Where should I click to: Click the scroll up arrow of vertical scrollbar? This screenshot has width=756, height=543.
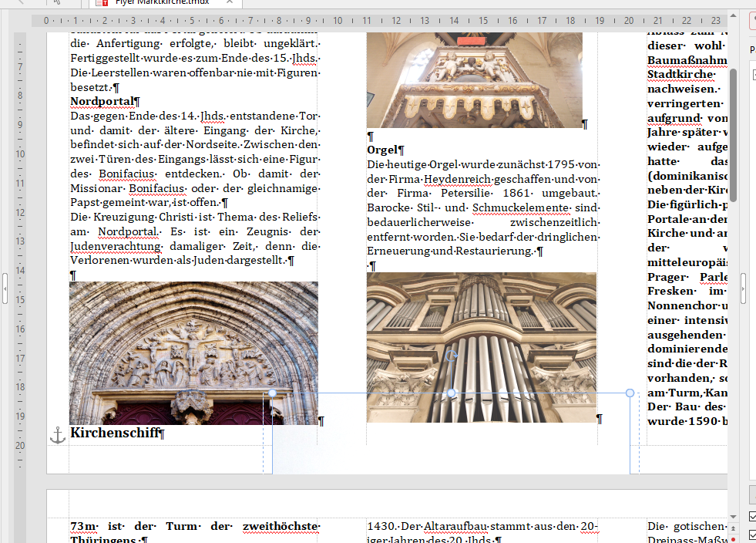733,16
